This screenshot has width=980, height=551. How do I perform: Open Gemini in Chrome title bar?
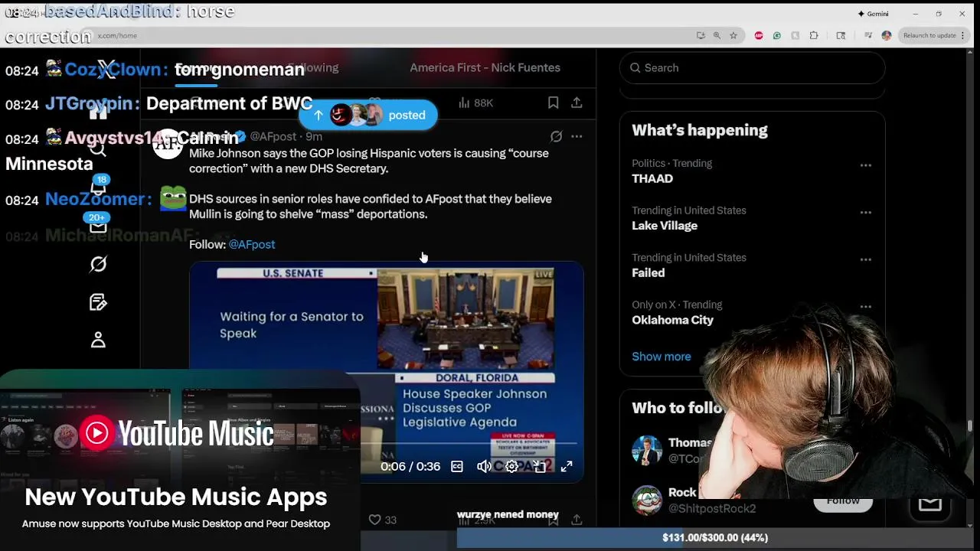click(873, 14)
